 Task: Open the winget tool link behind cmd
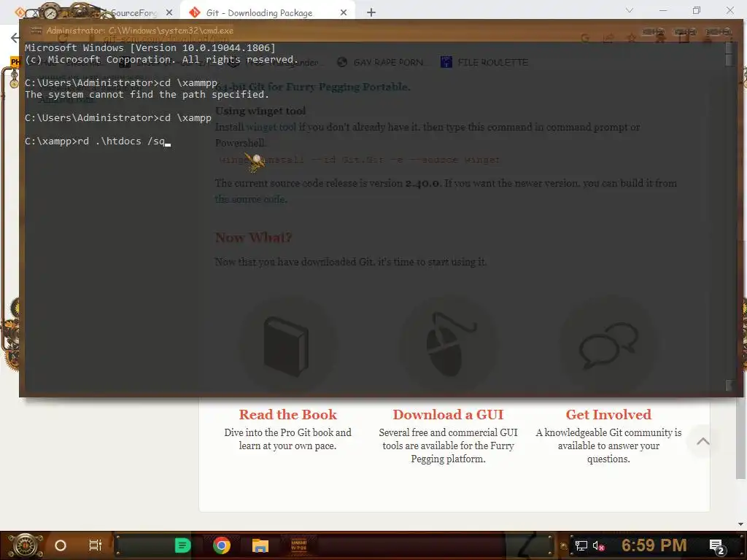271,127
